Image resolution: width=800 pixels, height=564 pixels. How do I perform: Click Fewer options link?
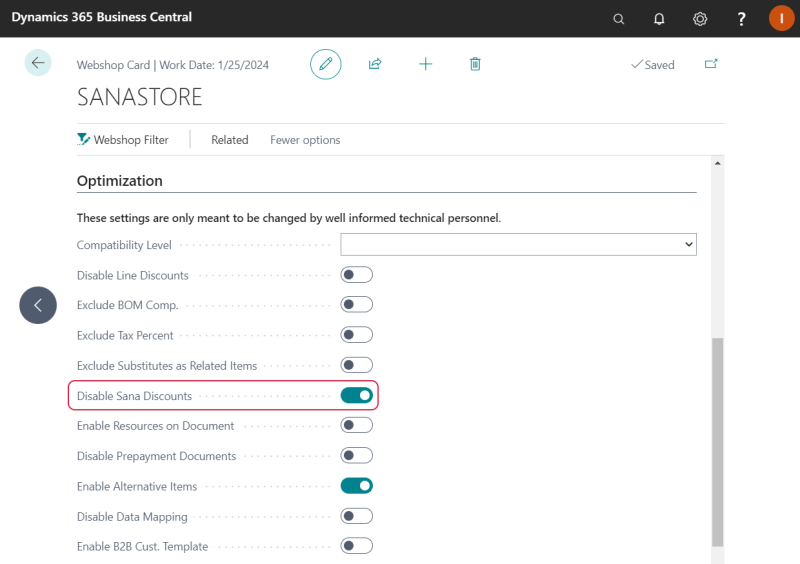305,140
